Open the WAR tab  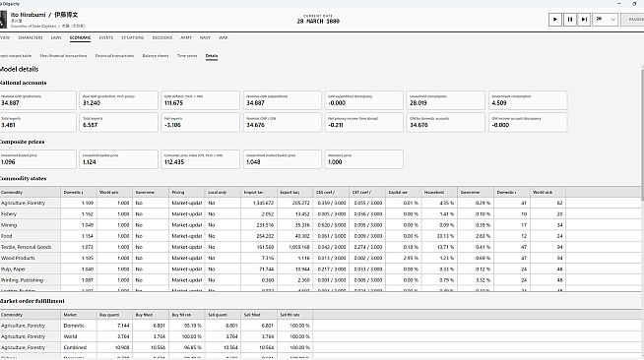223,37
